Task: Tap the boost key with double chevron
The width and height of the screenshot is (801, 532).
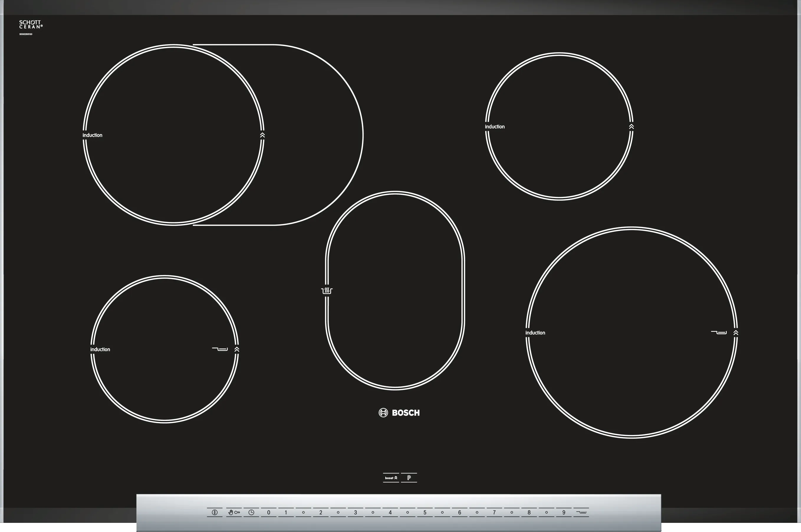Action: click(391, 478)
